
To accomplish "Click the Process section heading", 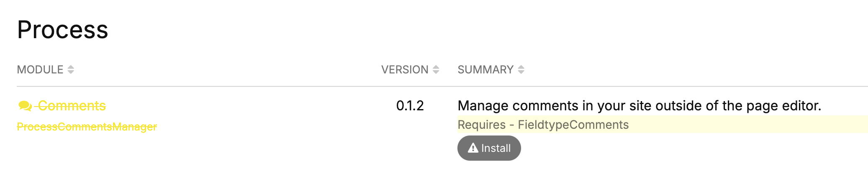I will (63, 30).
